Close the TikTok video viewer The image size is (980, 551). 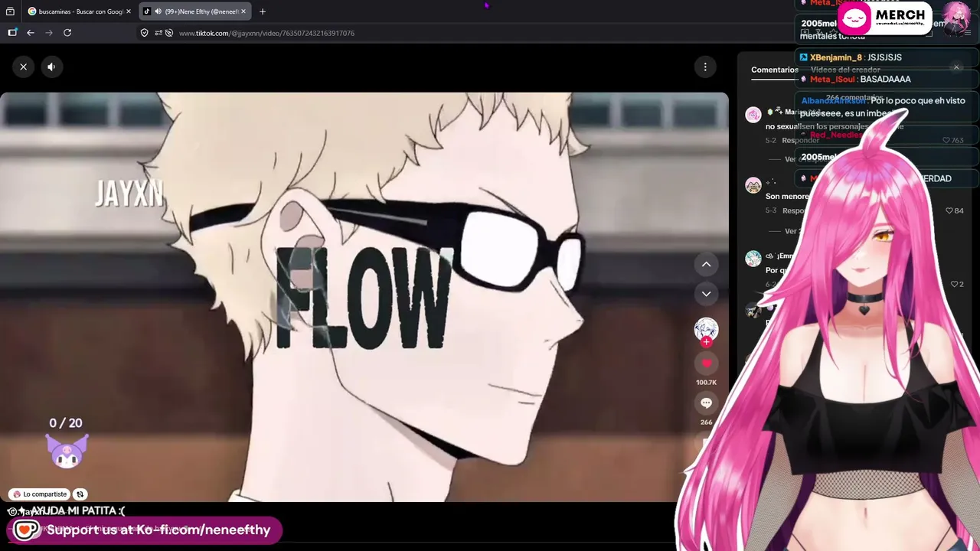[x=23, y=67]
